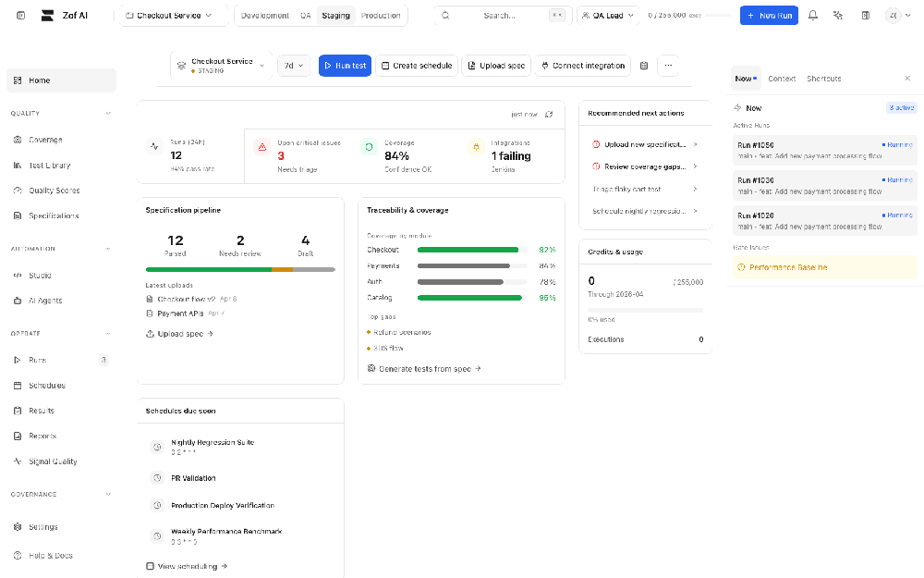
Task: Select the Staging environment tab
Action: pyautogui.click(x=336, y=16)
